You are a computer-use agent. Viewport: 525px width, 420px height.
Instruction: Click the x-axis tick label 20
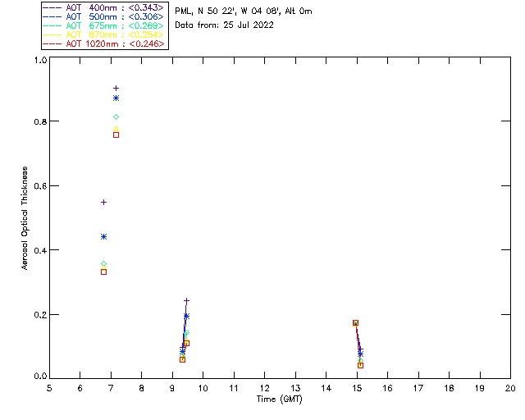coord(510,388)
